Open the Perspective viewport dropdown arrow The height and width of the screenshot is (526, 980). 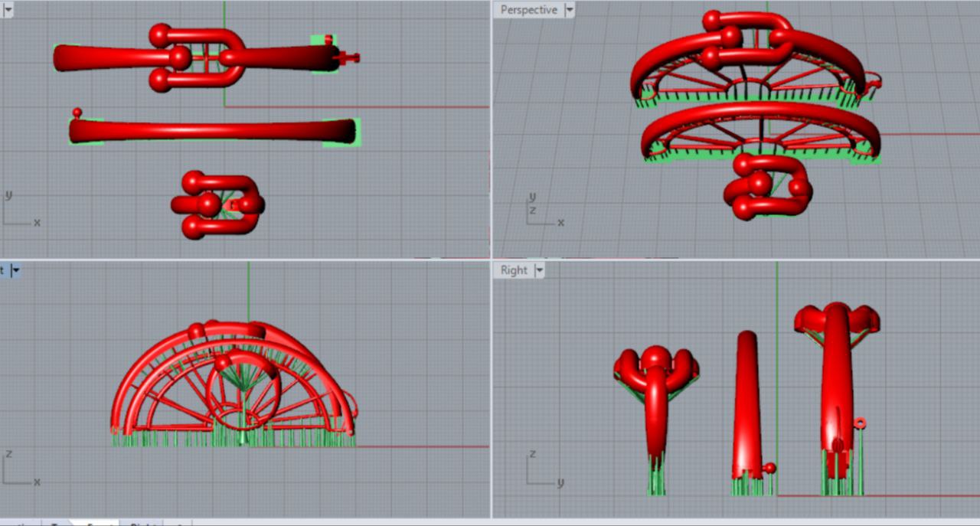(x=569, y=10)
